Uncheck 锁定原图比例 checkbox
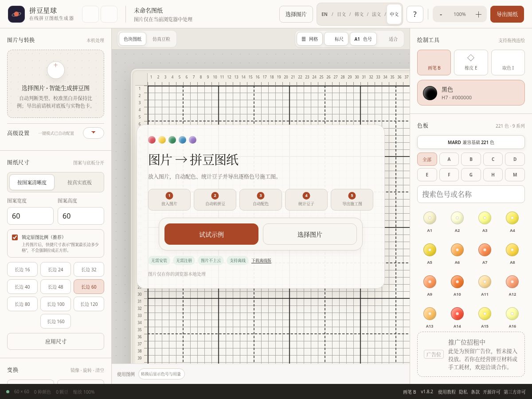This screenshot has height=399, width=532. coord(15,237)
